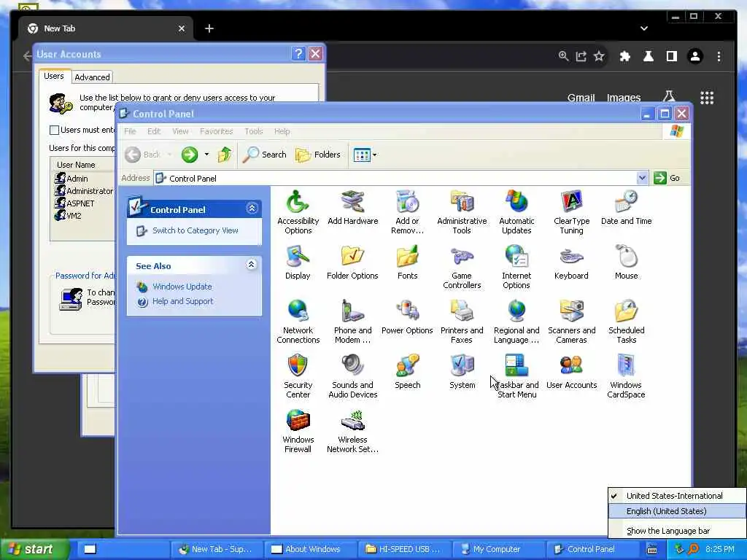This screenshot has width=747, height=560.
Task: Open Automatic Updates icon
Action: pos(516,212)
